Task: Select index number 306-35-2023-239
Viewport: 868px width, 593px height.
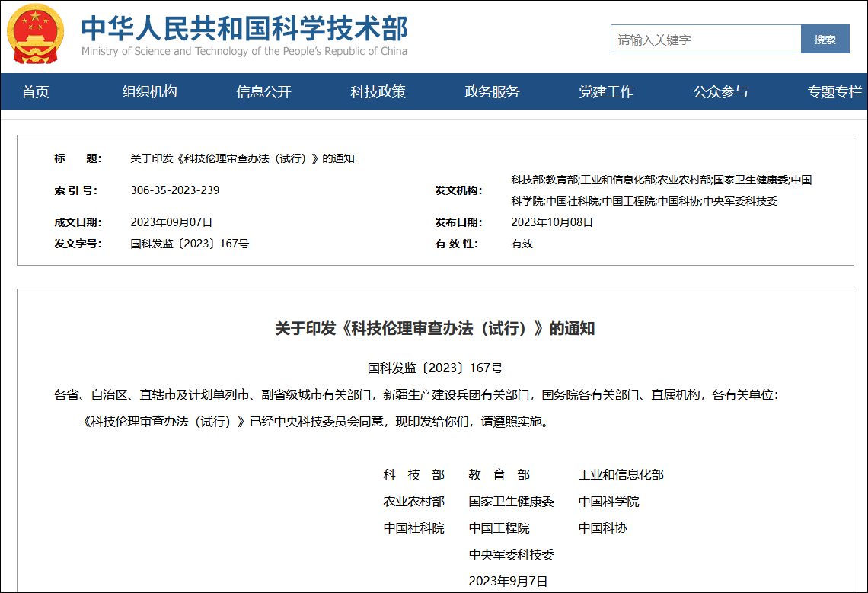Action: [175, 190]
